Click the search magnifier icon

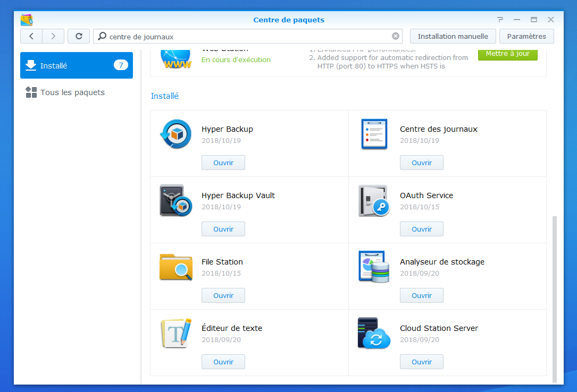[102, 36]
